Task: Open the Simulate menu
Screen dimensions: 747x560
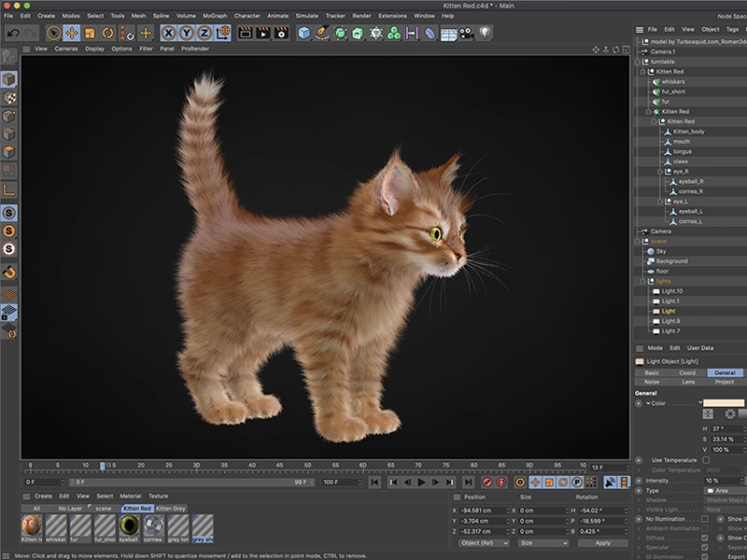Action: tap(307, 16)
